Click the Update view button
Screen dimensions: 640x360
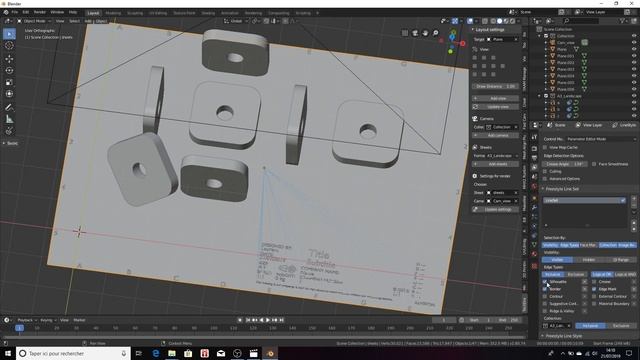pyautogui.click(x=496, y=107)
